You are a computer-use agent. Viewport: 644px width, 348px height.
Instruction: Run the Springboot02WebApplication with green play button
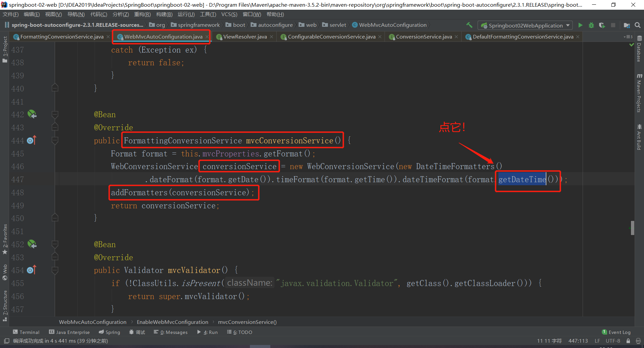click(x=580, y=25)
